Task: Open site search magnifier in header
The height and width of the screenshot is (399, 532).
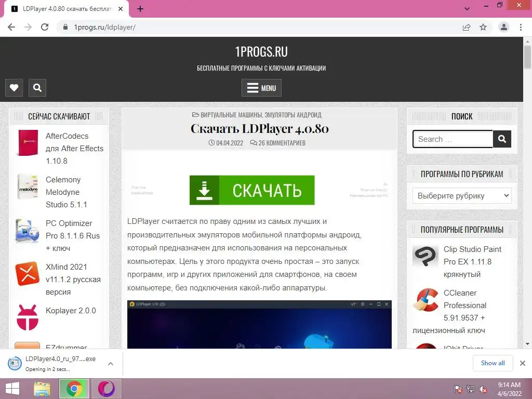Action: tap(37, 88)
